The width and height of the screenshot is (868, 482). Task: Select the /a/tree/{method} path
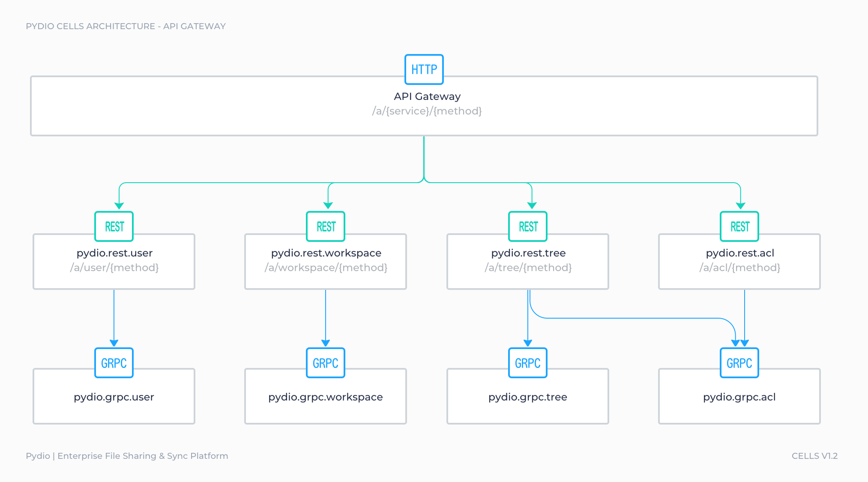(x=528, y=268)
